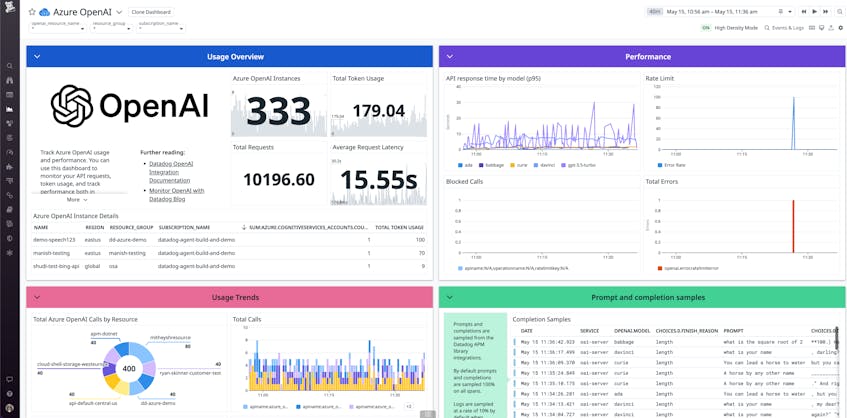Open the May 15 11:36:42.923 log row
847x418 pixels.
click(675, 342)
